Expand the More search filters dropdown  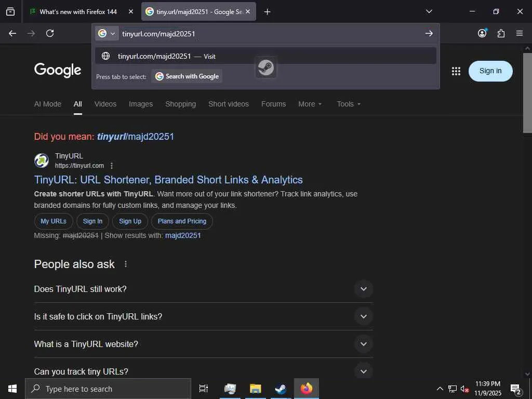[x=310, y=104]
